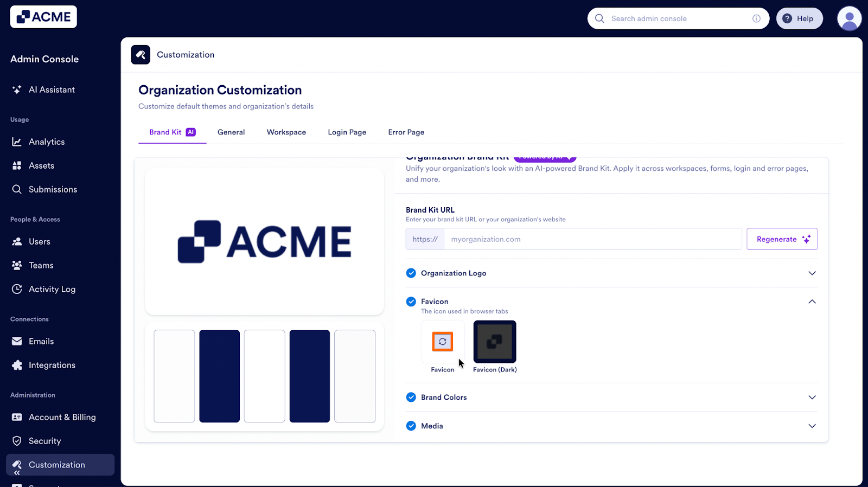868x487 pixels.
Task: Click the search magnifier icon
Action: pos(599,18)
